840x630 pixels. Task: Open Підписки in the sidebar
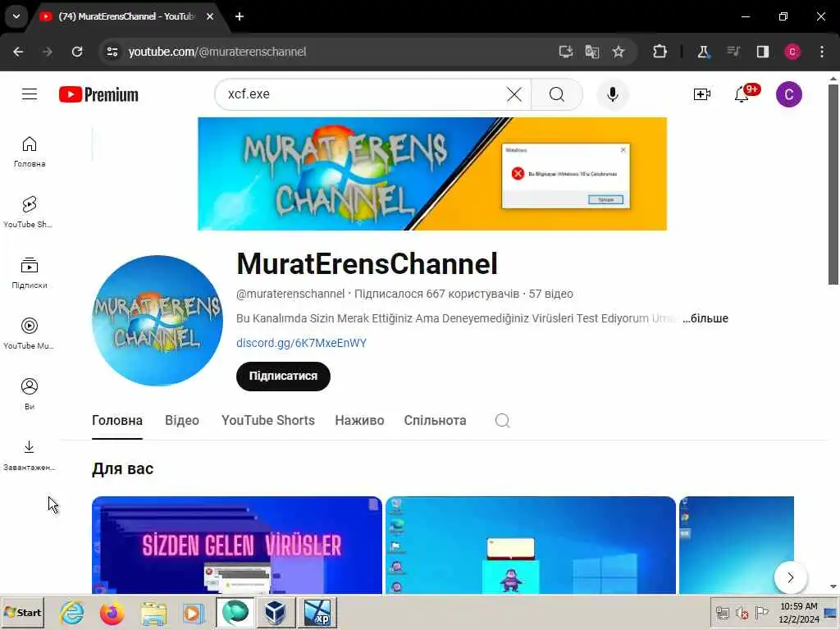[x=30, y=273]
